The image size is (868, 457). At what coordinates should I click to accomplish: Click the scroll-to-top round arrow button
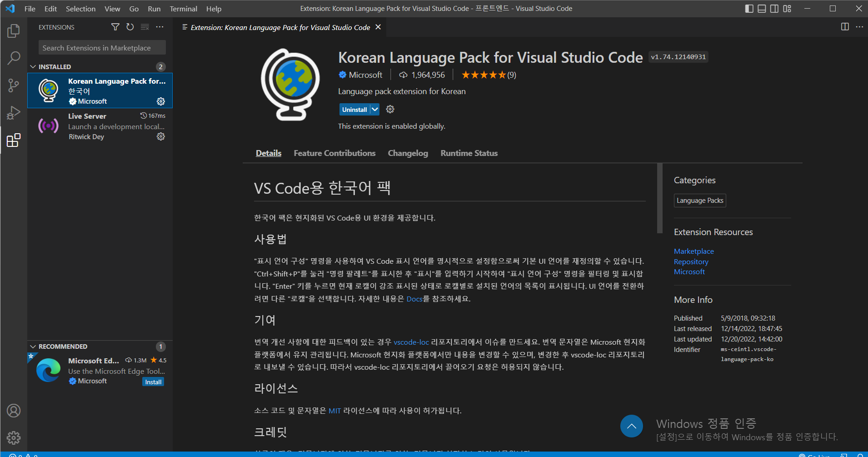click(632, 426)
